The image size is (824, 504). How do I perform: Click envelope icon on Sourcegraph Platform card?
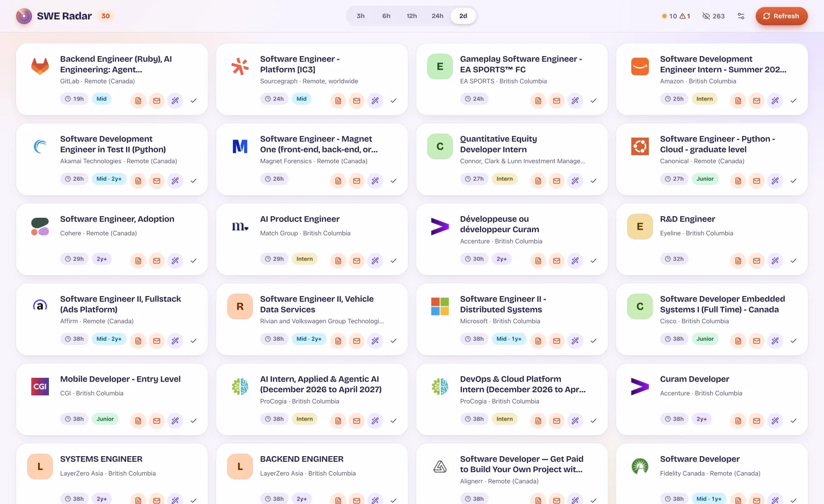[356, 101]
